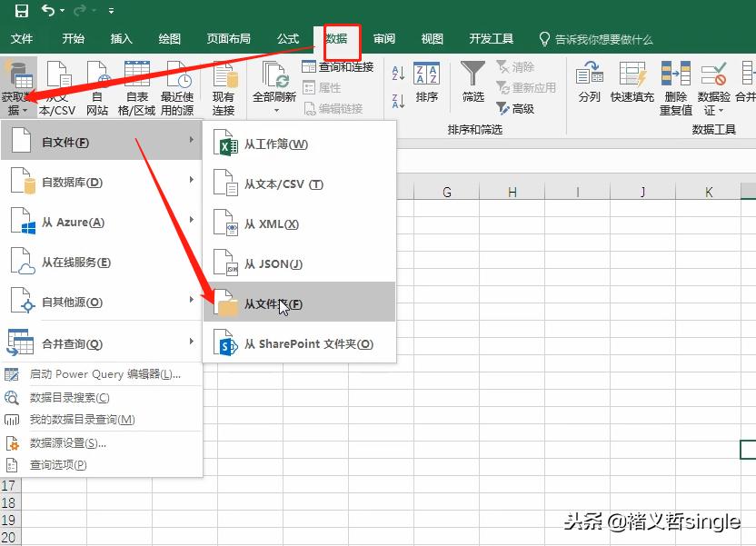The height and width of the screenshot is (546, 756).
Task: Switch to the 审阅 ribbon tab
Action: click(x=383, y=38)
